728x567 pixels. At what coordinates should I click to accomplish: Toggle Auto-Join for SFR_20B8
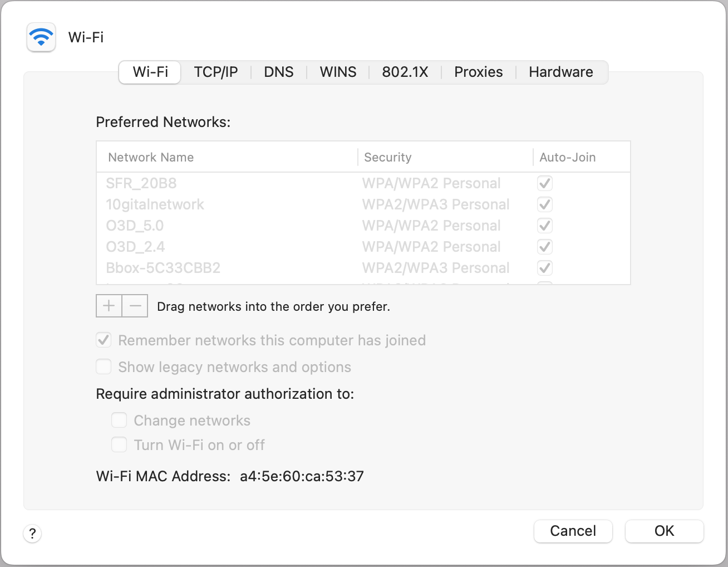(x=544, y=183)
